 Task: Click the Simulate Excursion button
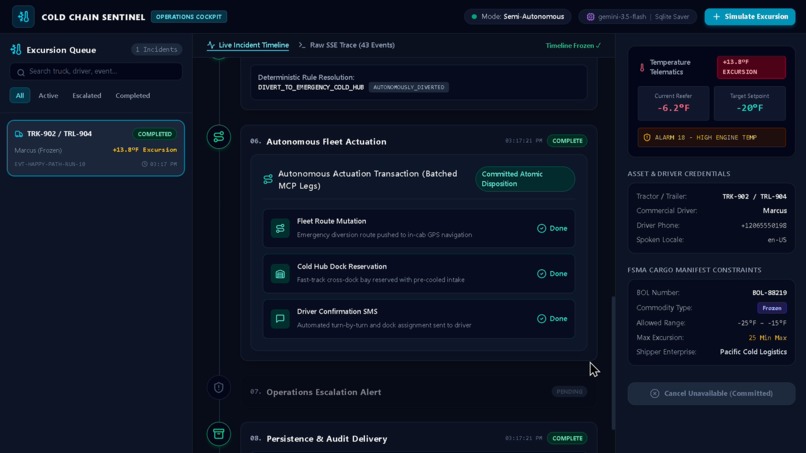pos(749,17)
